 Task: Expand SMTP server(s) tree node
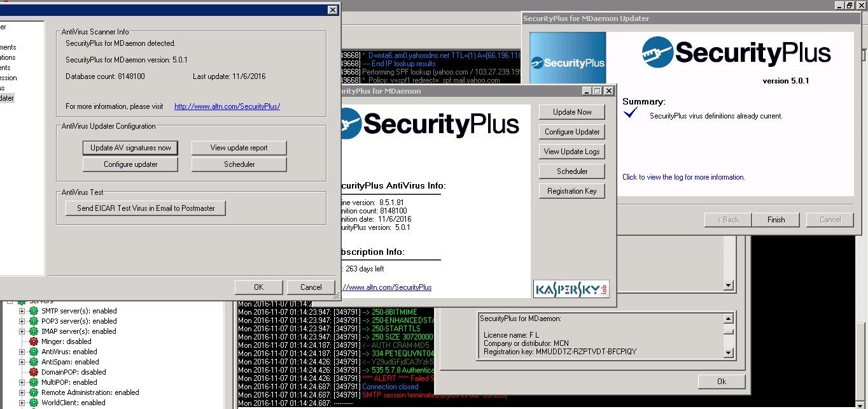[22, 311]
